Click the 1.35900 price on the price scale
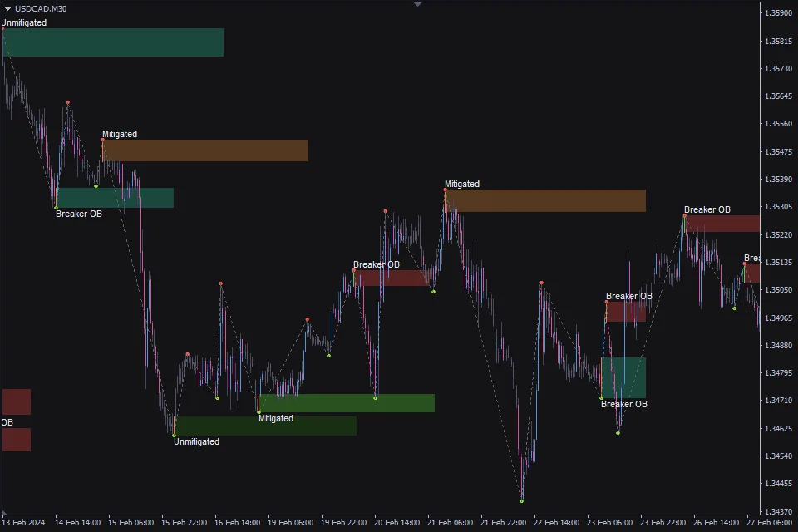798x532 pixels. [777, 13]
